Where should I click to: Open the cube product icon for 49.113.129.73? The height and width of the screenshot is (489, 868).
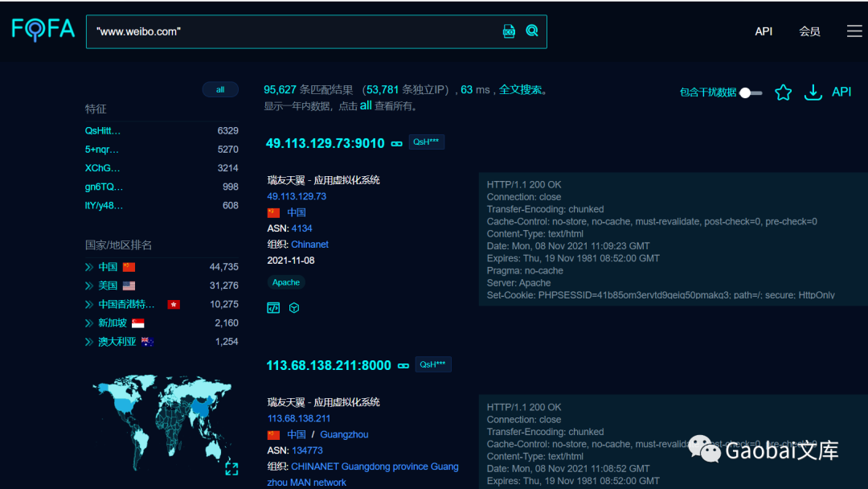pyautogui.click(x=294, y=308)
